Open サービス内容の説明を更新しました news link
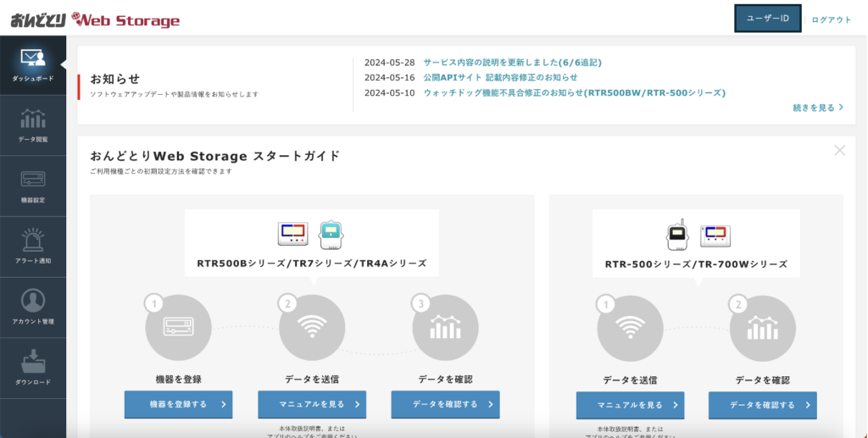The width and height of the screenshot is (868, 438). point(511,63)
